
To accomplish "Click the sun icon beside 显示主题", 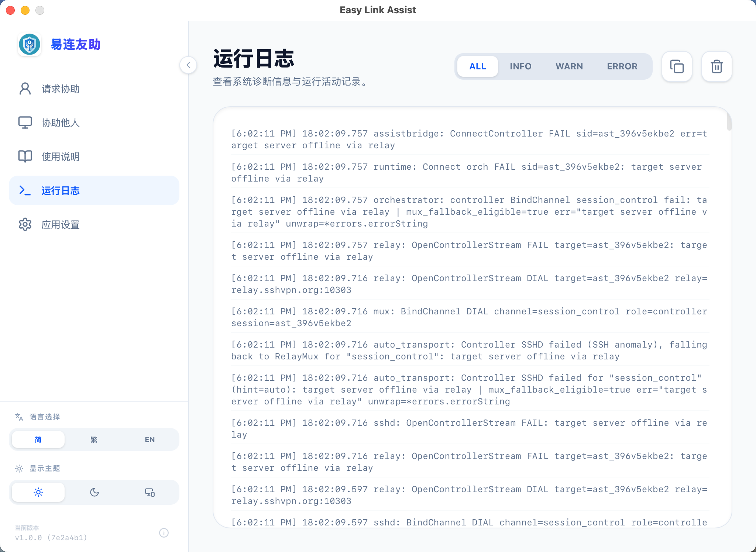I will [19, 469].
